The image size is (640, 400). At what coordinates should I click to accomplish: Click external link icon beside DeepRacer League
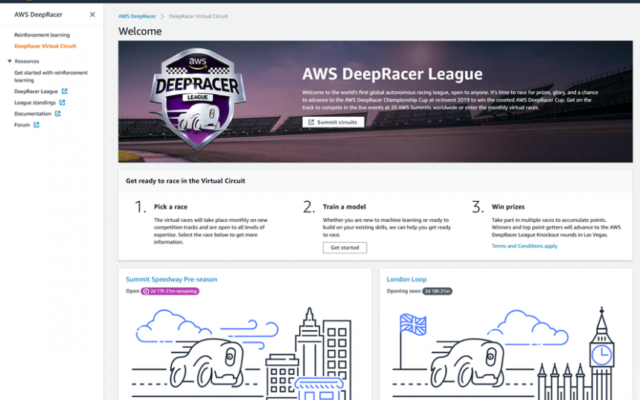pyautogui.click(x=64, y=91)
